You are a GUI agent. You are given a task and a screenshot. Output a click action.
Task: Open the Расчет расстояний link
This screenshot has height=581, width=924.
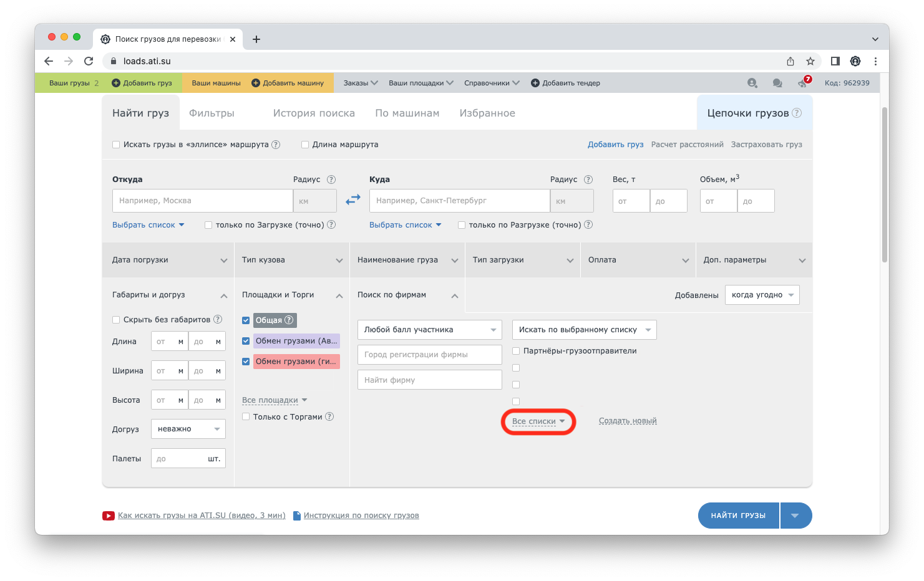(x=688, y=145)
